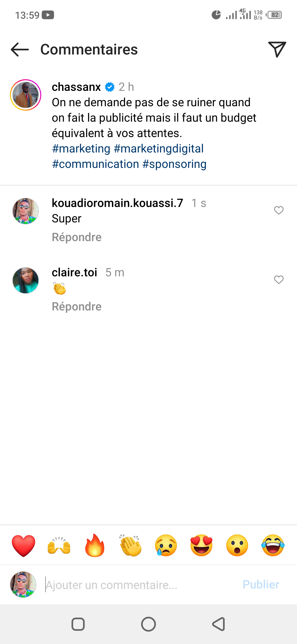Open the #marketingdigital hashtag

tap(159, 149)
